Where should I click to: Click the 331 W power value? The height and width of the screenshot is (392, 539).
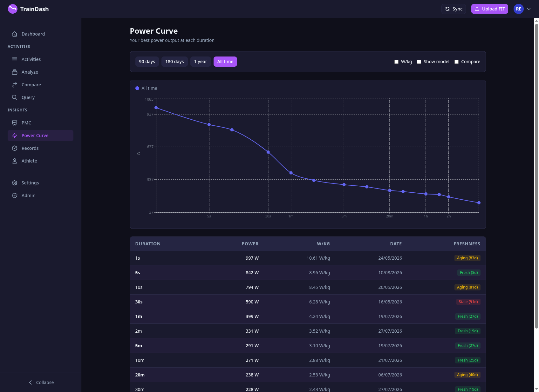252,331
